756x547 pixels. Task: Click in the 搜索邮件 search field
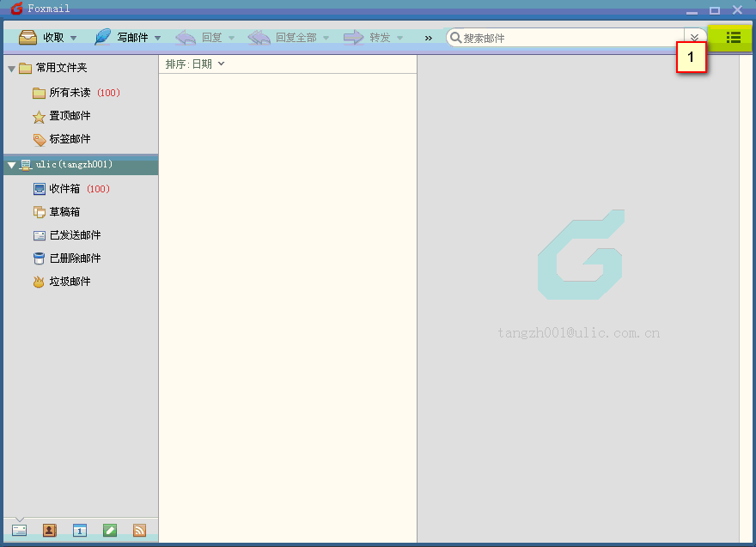click(x=567, y=38)
